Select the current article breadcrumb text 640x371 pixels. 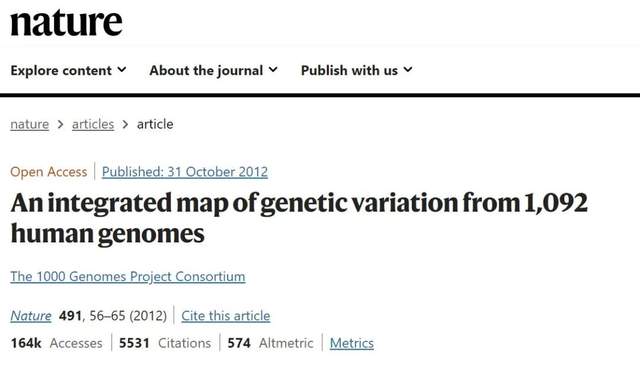click(x=155, y=124)
